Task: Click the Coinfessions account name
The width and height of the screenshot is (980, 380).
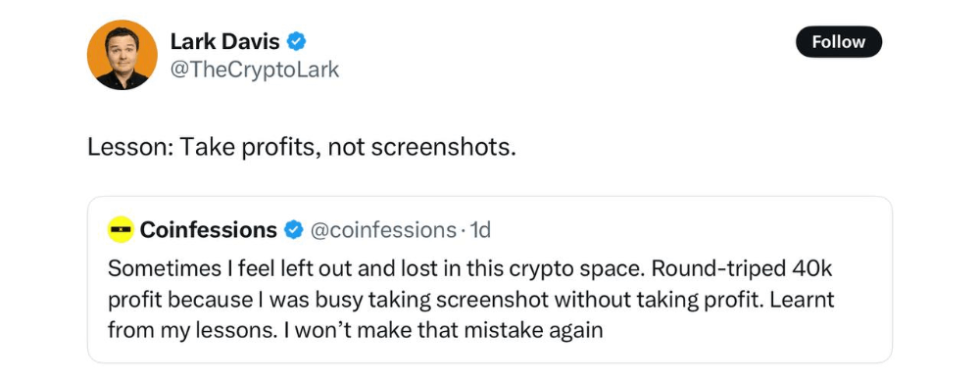Action: point(208,230)
